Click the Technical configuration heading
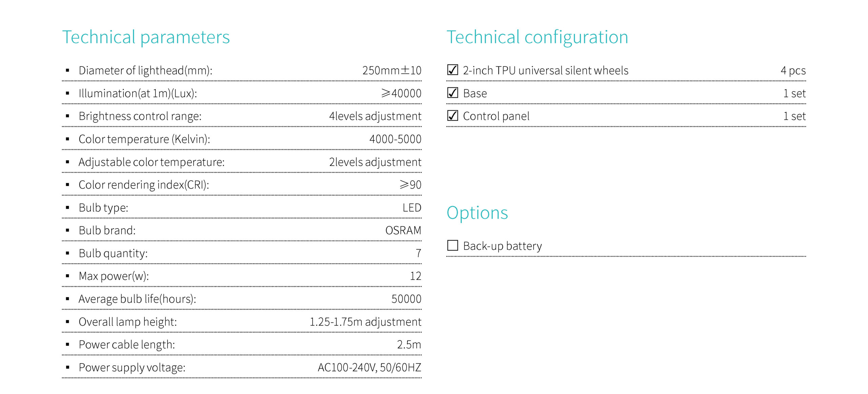 point(537,37)
